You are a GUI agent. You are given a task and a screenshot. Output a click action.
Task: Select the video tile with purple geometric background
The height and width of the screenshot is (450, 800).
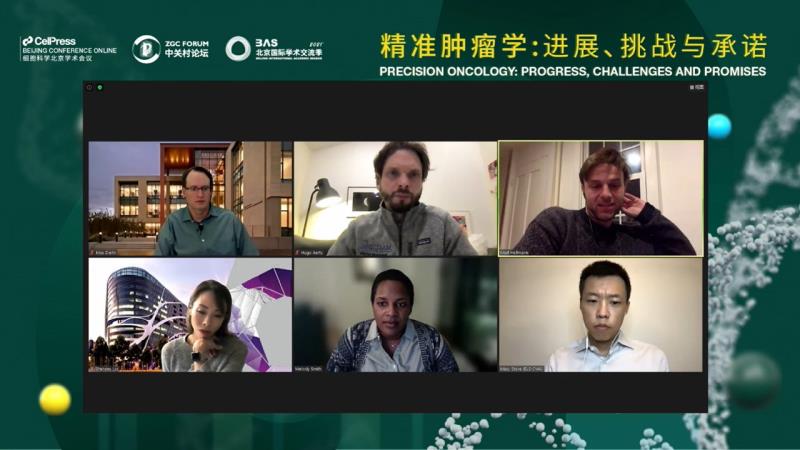tap(190, 315)
